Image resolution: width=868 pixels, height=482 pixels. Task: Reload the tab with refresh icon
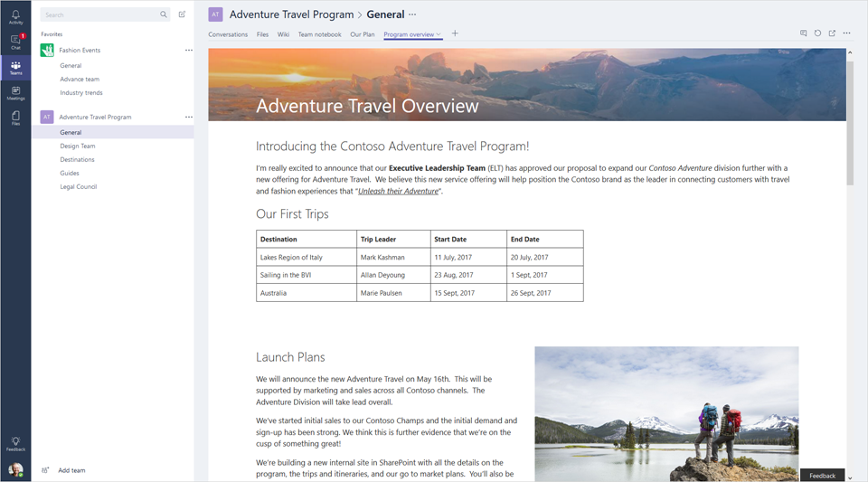click(817, 33)
